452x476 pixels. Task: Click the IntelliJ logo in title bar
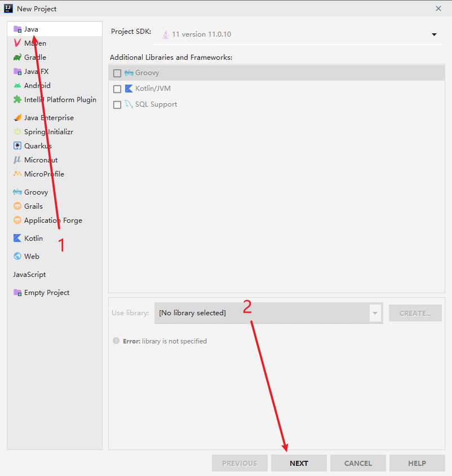[x=8, y=8]
